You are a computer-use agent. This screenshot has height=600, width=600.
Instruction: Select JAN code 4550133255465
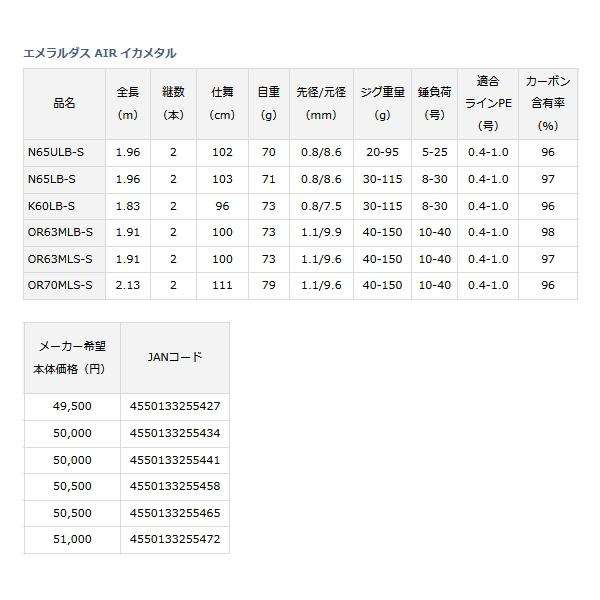[x=175, y=513]
